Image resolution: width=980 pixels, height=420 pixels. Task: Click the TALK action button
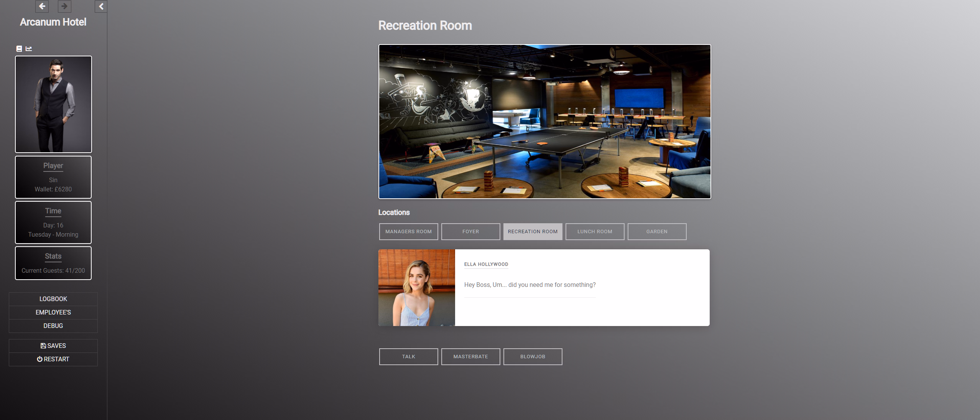tap(409, 357)
